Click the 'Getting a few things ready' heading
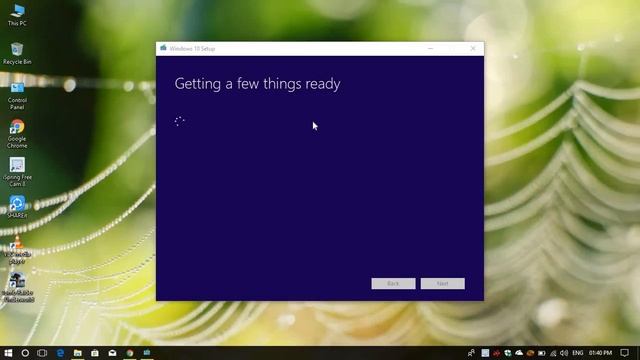Viewport: 640px width, 360px height. (258, 84)
